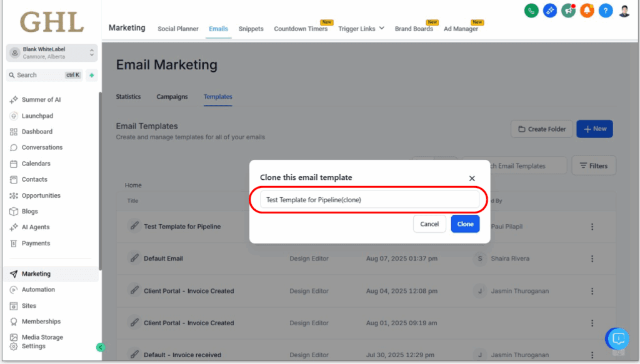The height and width of the screenshot is (364, 640).
Task: Open the chat support widget icon
Action: (618, 338)
